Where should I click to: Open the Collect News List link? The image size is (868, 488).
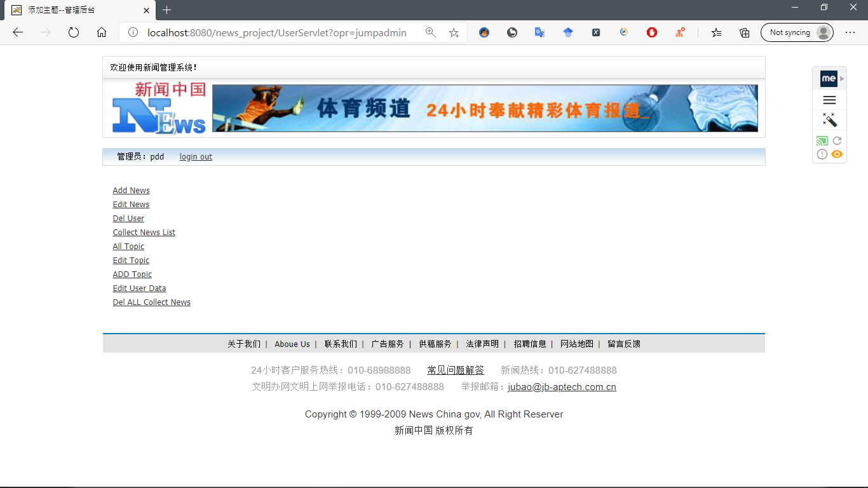(144, 233)
